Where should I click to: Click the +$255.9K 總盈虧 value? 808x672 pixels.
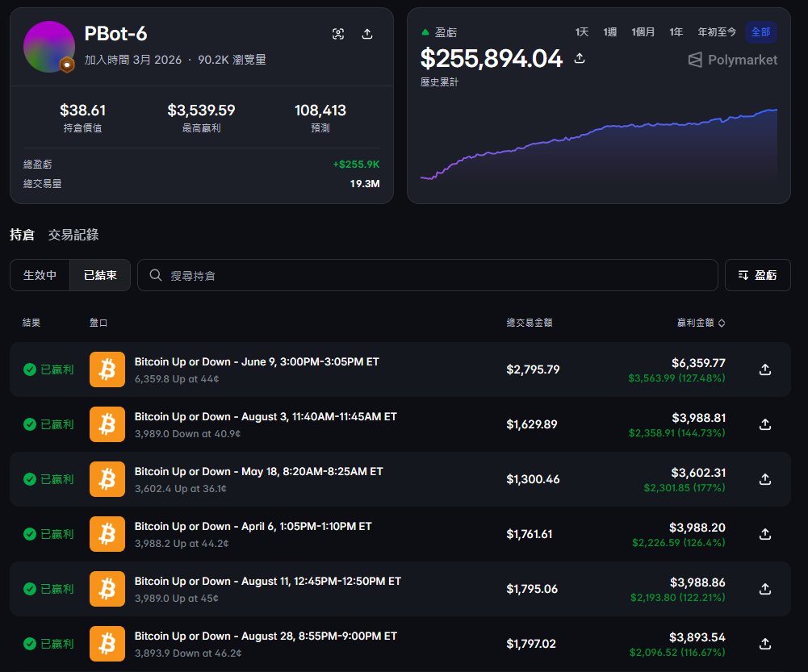point(356,165)
